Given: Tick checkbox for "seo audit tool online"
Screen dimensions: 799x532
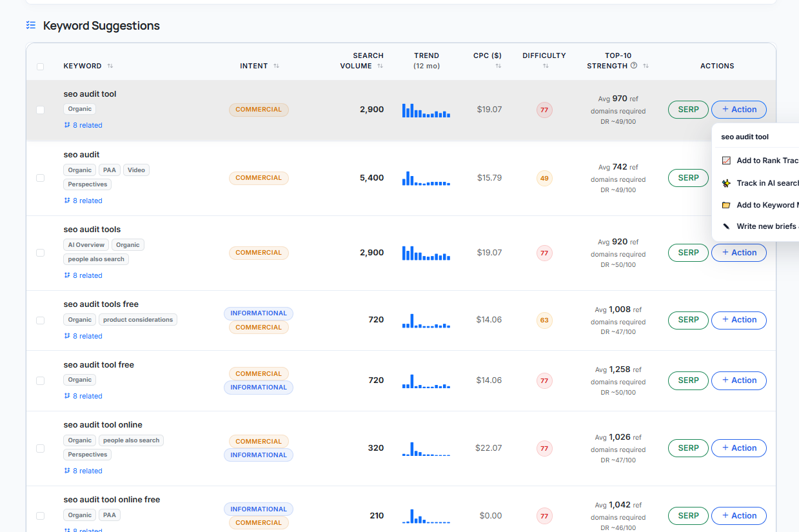Looking at the screenshot, I should click(41, 448).
